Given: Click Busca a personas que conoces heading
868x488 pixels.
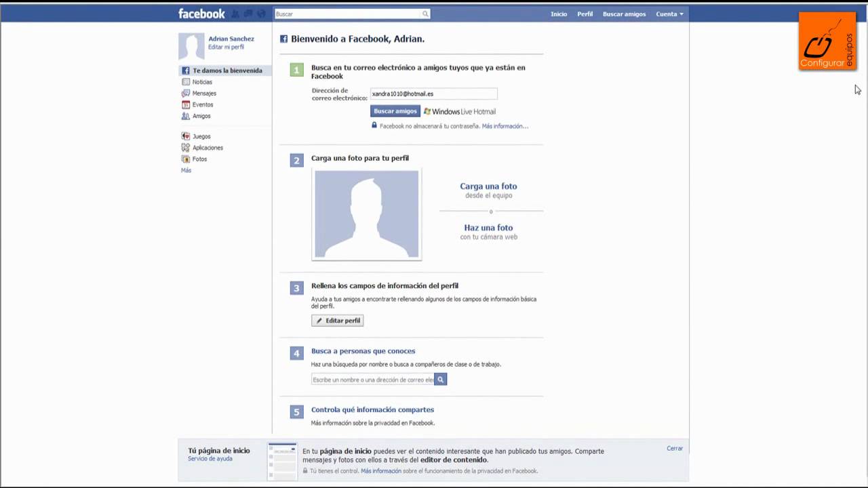Looking at the screenshot, I should point(363,351).
